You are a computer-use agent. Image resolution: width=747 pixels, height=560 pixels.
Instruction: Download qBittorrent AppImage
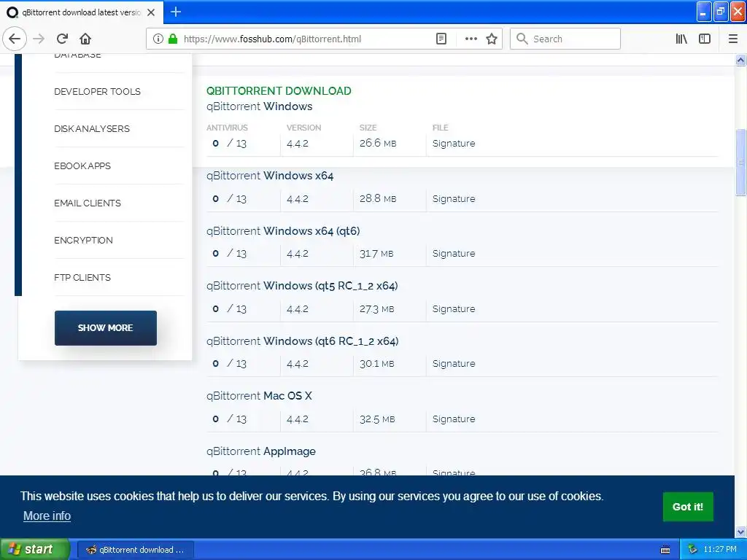click(261, 451)
